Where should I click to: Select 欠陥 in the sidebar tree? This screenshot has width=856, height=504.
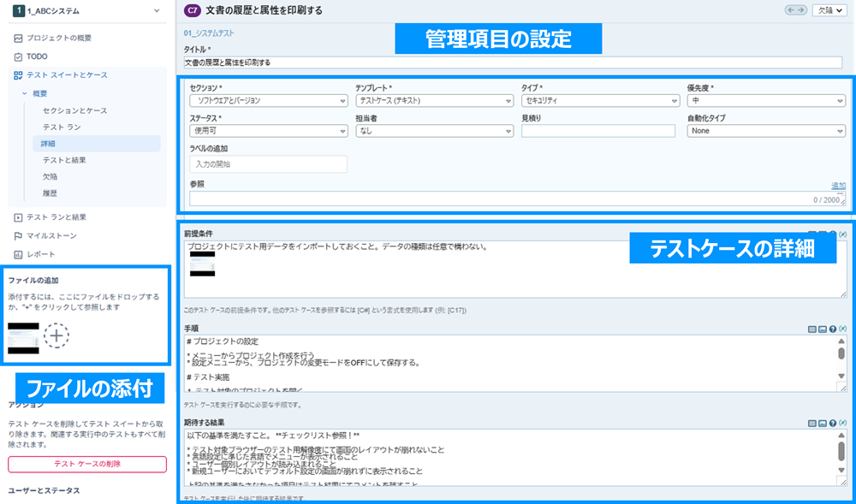point(51,177)
